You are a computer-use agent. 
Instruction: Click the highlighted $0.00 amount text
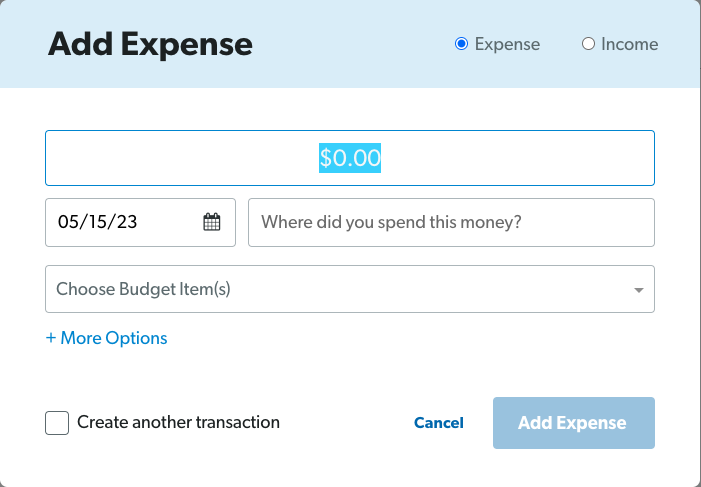pos(350,158)
